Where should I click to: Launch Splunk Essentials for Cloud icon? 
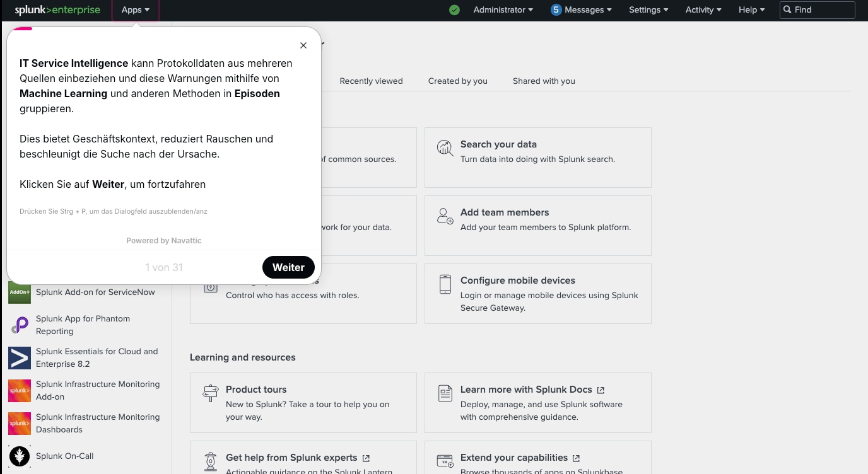(x=20, y=358)
